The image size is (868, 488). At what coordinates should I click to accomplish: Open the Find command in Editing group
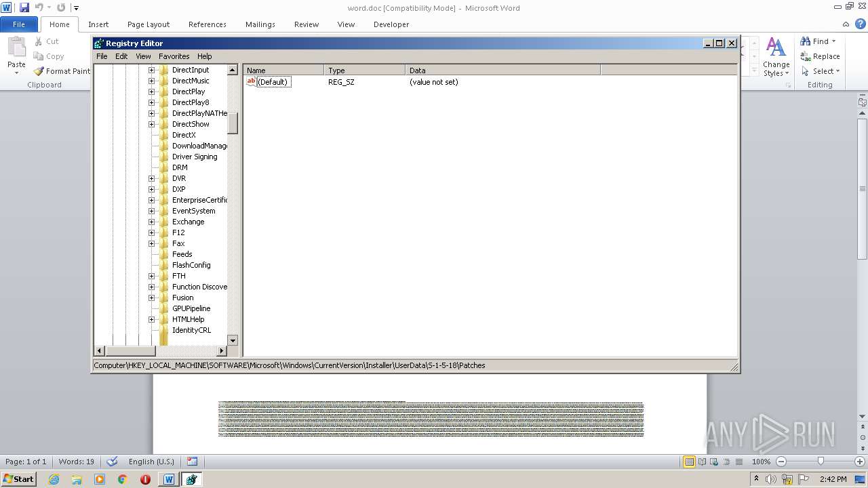point(819,41)
